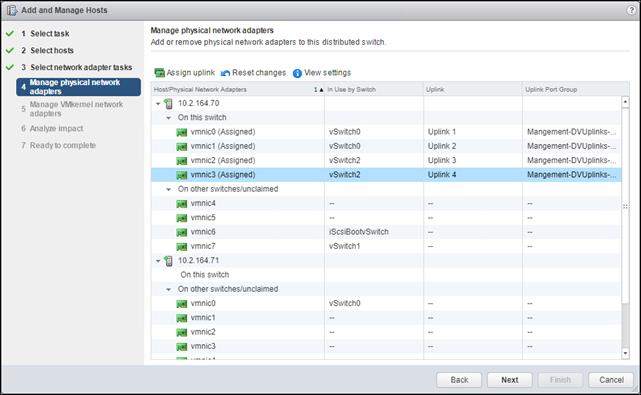Click the scroll down arrow of adapter list

click(625, 354)
